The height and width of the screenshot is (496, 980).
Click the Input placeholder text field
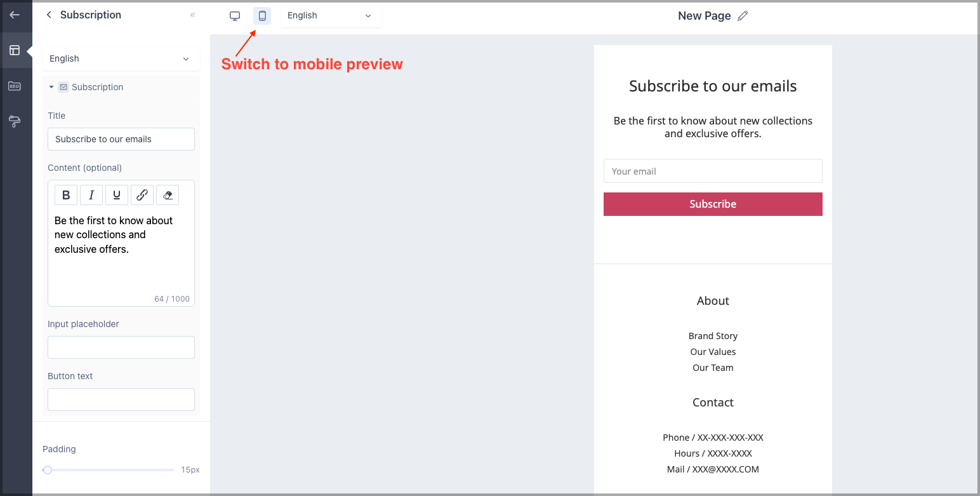(x=121, y=347)
